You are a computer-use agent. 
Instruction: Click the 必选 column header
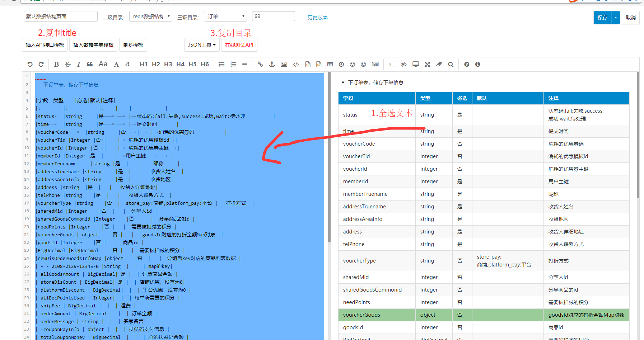[462, 98]
